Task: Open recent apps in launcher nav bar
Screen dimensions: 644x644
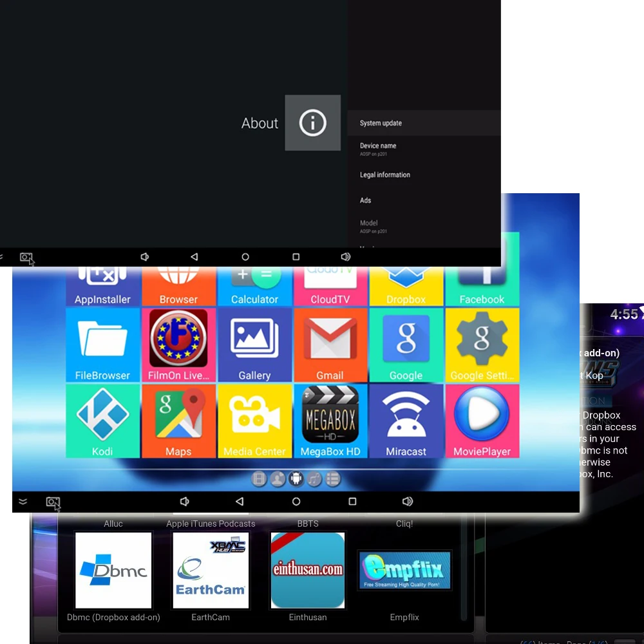Action: 352,502
